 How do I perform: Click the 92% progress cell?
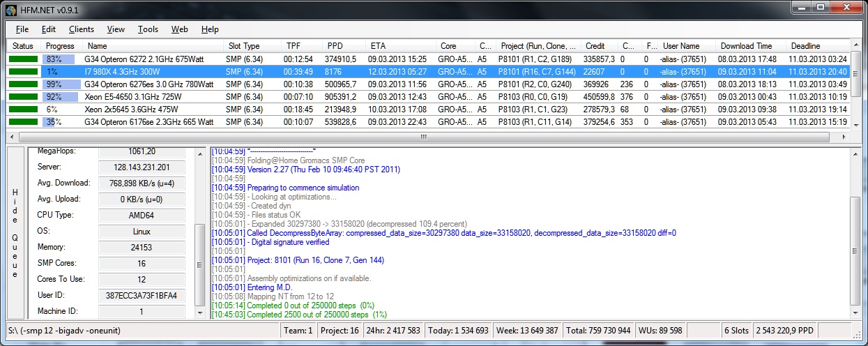pos(61,96)
